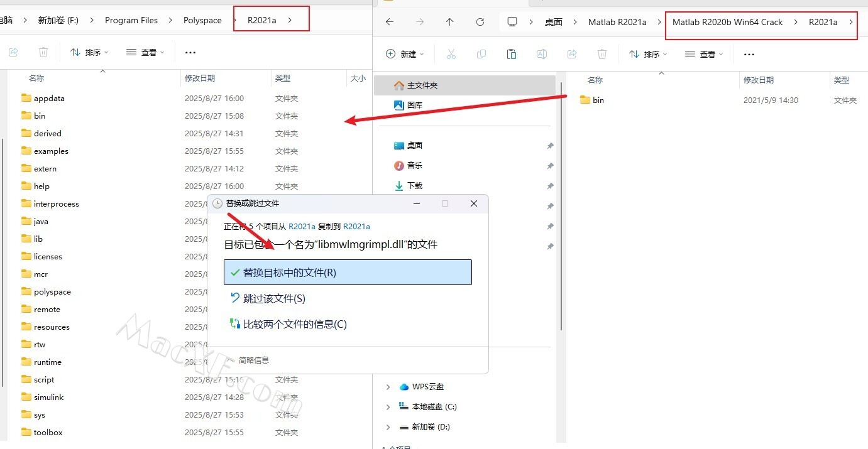Select the examples folder icon
The height and width of the screenshot is (449, 868).
[26, 151]
